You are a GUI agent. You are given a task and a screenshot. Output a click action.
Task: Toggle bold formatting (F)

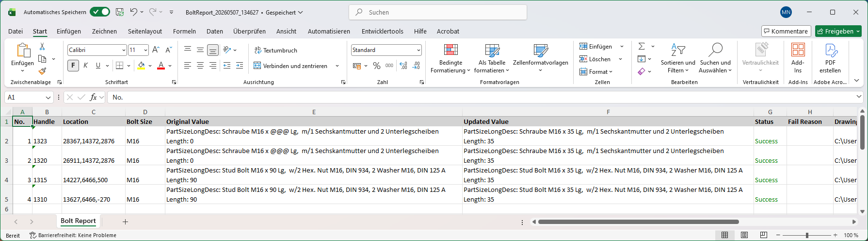73,66
